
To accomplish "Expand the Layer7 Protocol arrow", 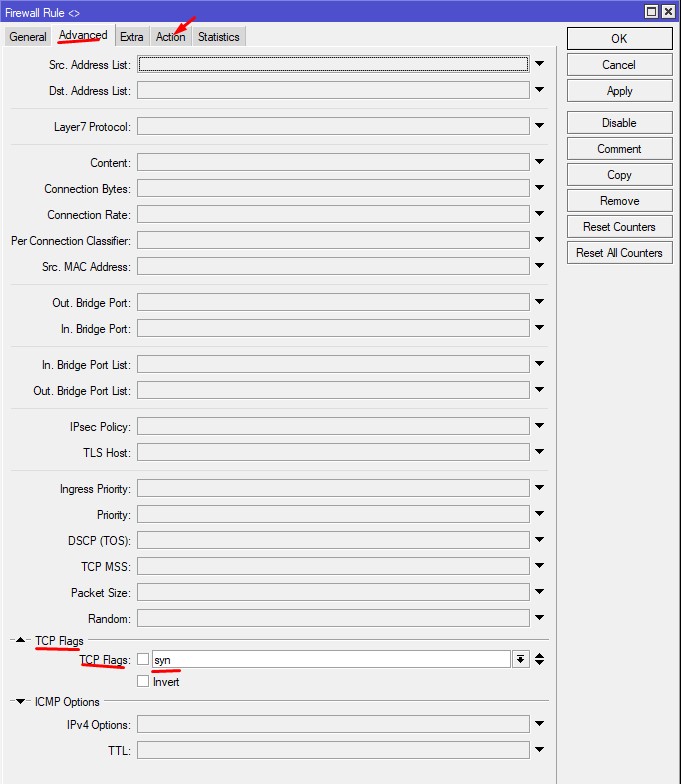I will click(540, 126).
